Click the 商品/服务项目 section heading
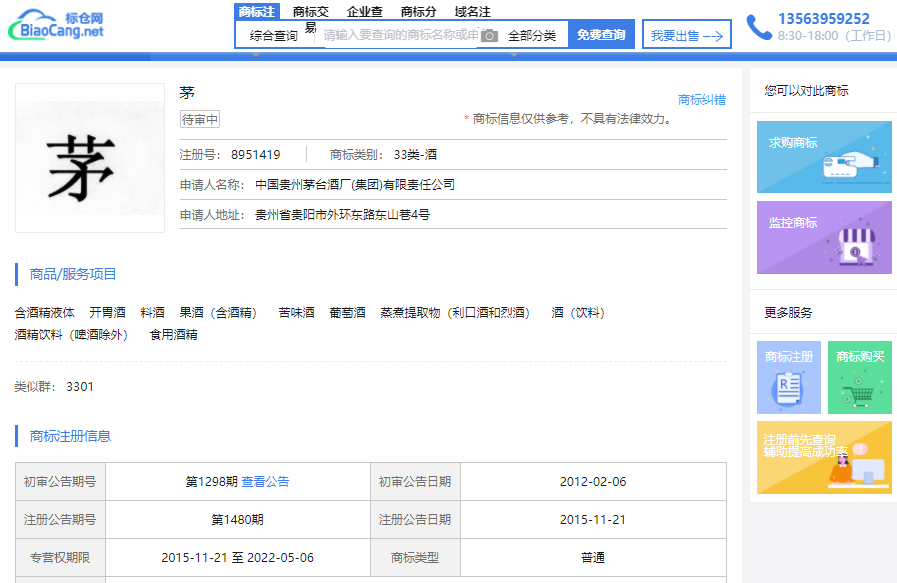 click(73, 274)
